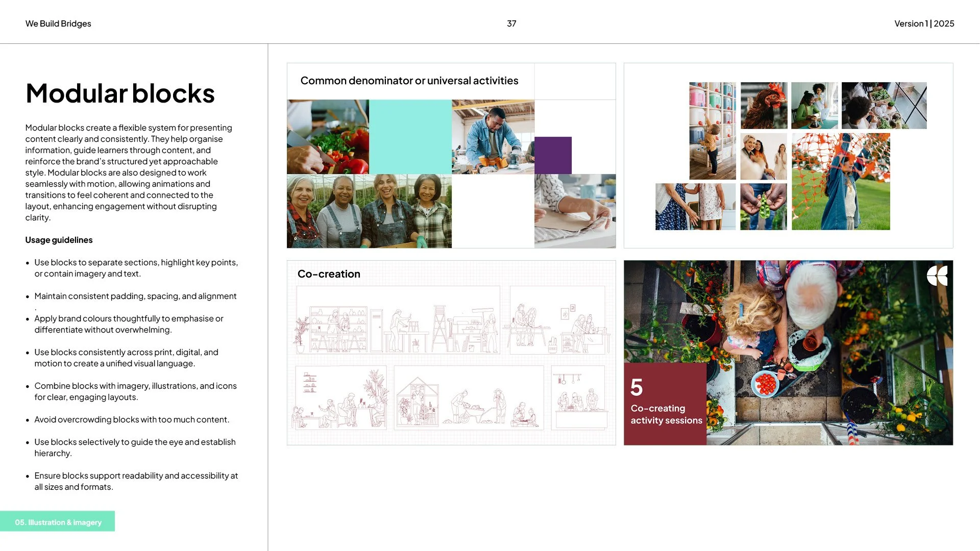
Task: Select the turquoise color block
Action: [x=410, y=137]
